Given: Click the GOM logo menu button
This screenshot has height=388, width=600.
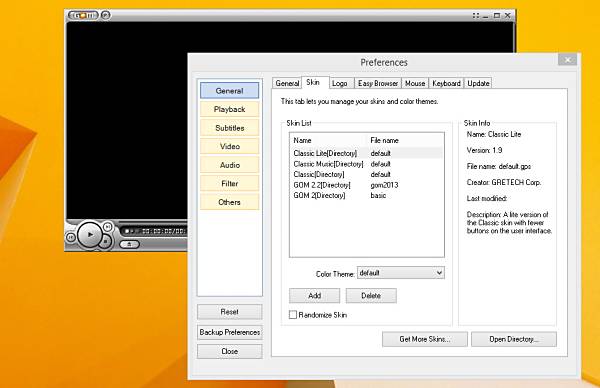Looking at the screenshot, I should (83, 15).
